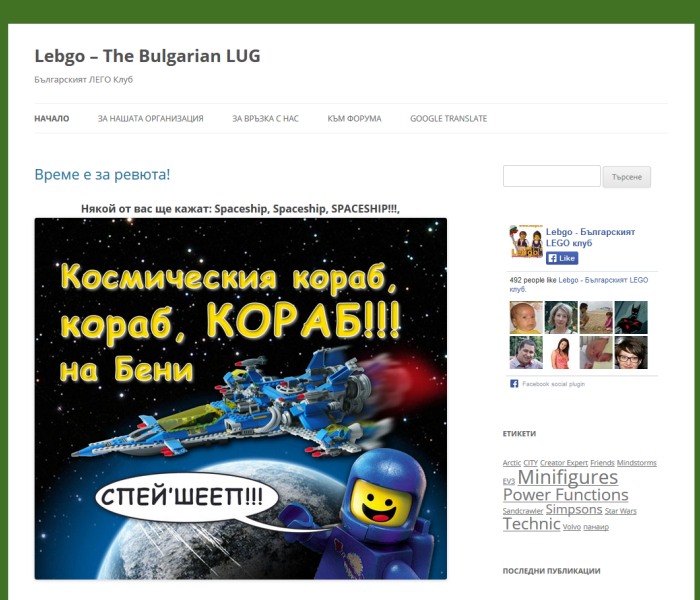Select the CITY tag
700x600 pixels.
[530, 463]
